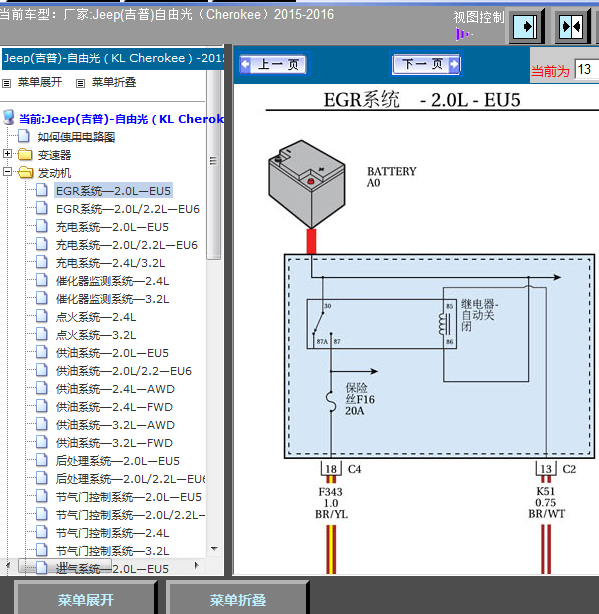Click the tree horizontal scrollbar thumb
Image resolution: width=599 pixels, height=614 pixels.
point(64,565)
